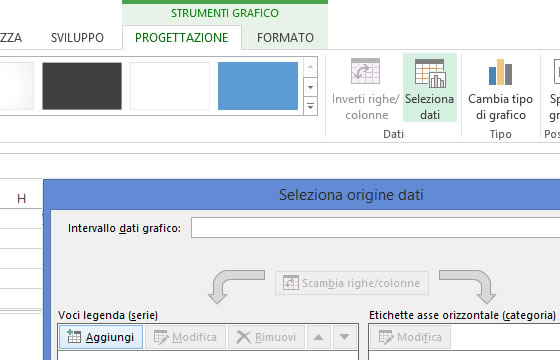Open the FORMATO tab
560x360 pixels.
click(285, 38)
